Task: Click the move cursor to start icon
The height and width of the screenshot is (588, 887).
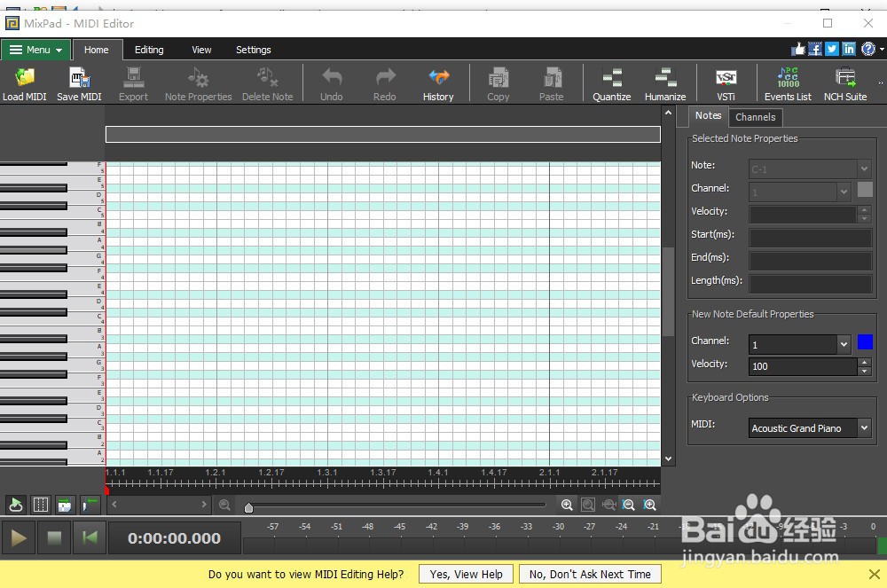Action: (x=90, y=505)
